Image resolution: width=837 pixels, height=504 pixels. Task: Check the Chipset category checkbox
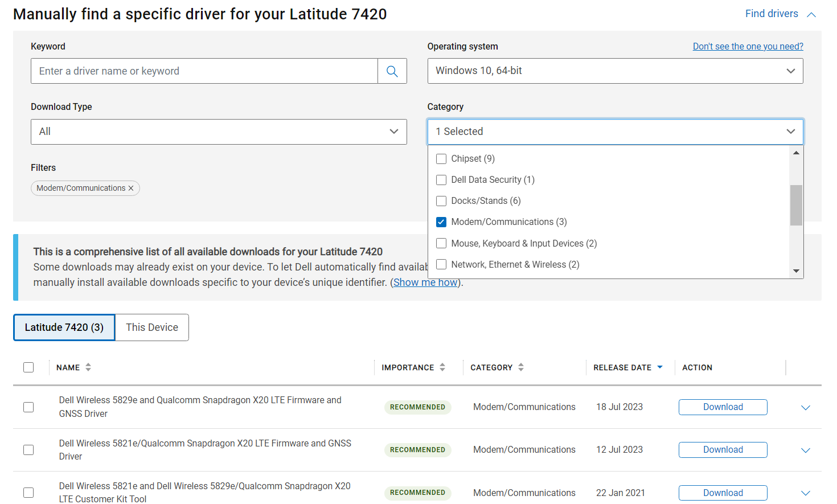(x=441, y=159)
